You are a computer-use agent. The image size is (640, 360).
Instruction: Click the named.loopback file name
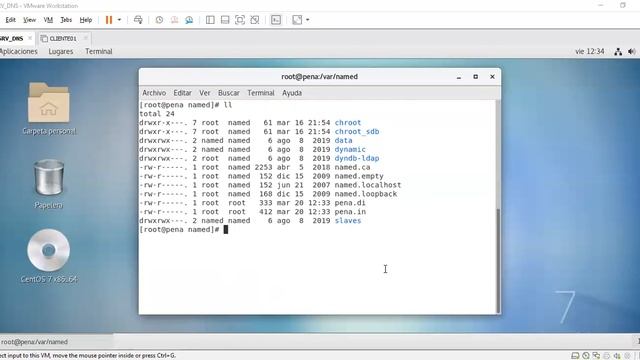[366, 194]
